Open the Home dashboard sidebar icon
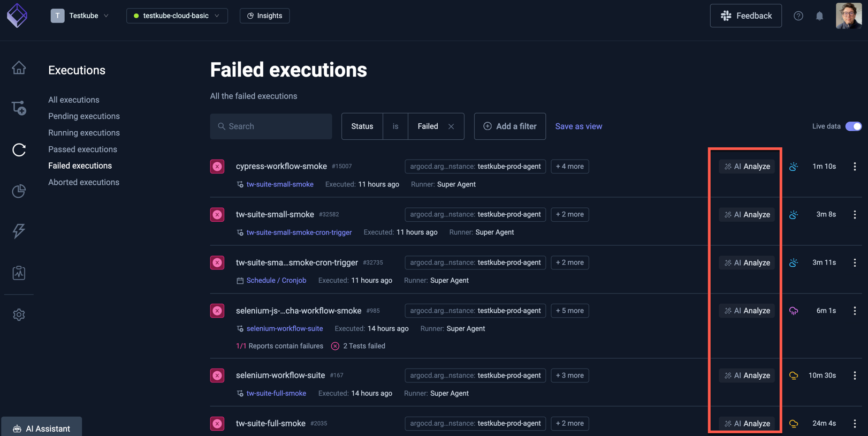Viewport: 868px width, 436px height. point(19,67)
